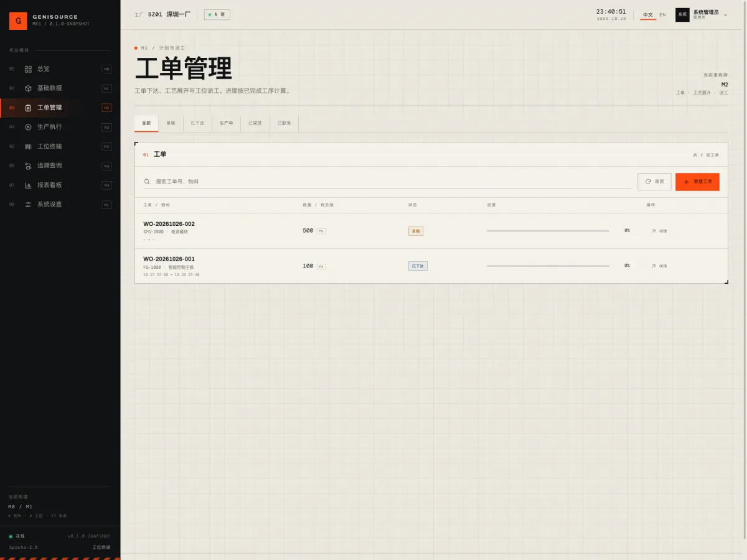The width and height of the screenshot is (747, 560).
Task: Click the bar-chart icon for 报表看板
Action: [28, 185]
